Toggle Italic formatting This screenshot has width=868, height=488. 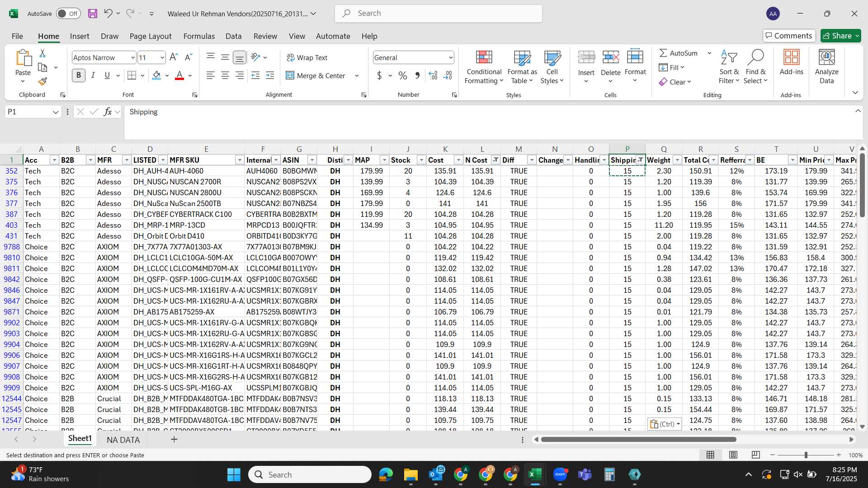coord(93,75)
